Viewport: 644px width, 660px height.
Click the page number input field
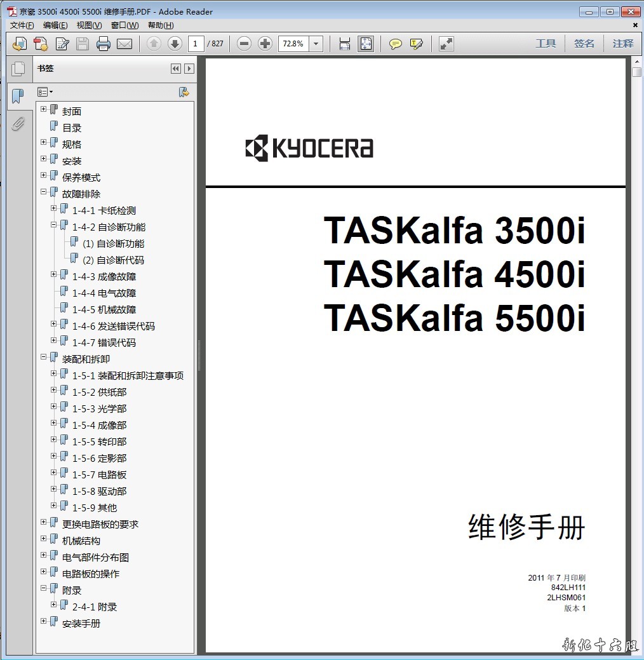(196, 44)
